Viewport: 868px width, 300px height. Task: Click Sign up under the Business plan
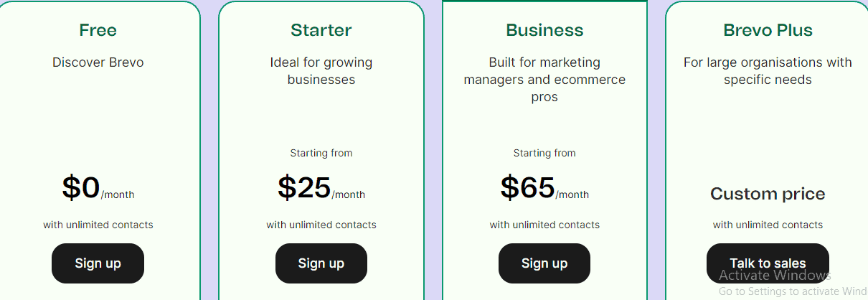coord(544,263)
